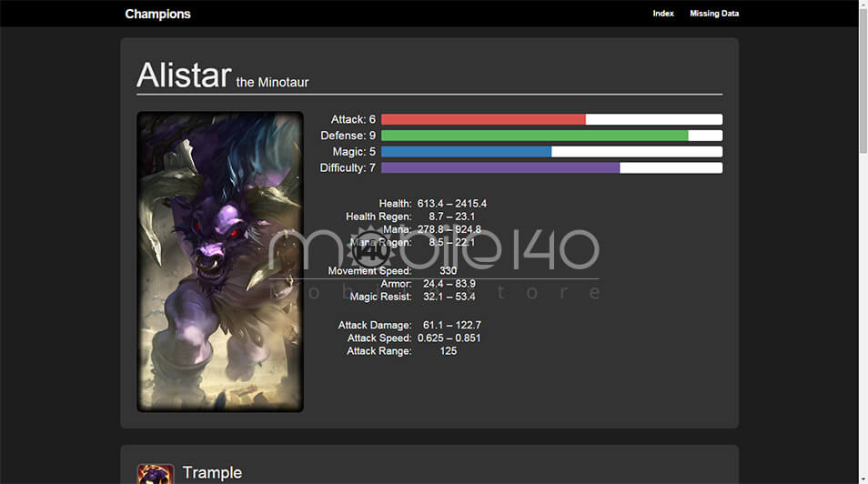Click the Armor value "24.4 – 83.9"
The image size is (868, 484).
click(x=449, y=284)
